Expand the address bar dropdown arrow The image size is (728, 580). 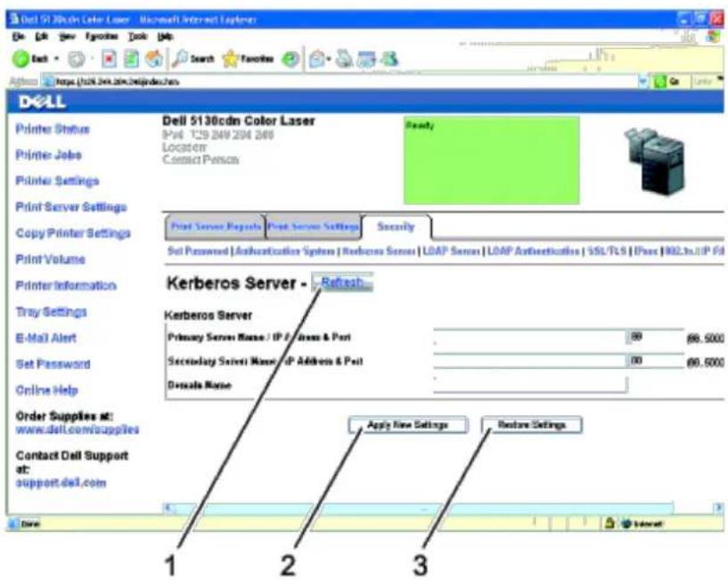[x=643, y=82]
